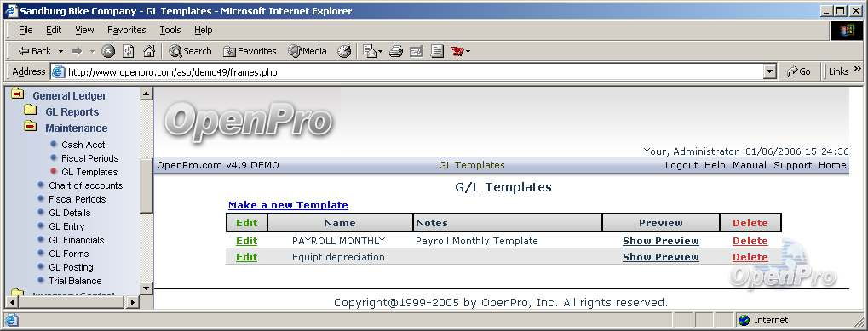Image resolution: width=868 pixels, height=331 pixels.
Task: Click the Refresh page icon
Action: [129, 51]
